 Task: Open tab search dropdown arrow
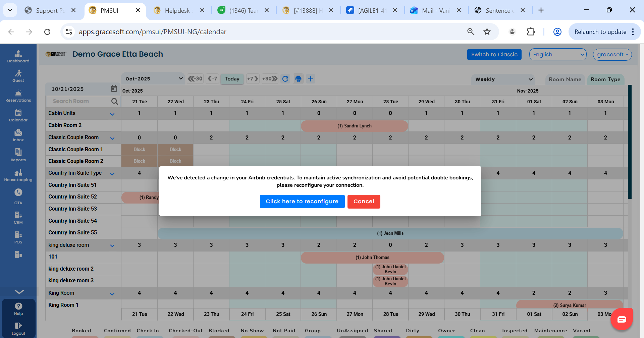10,10
